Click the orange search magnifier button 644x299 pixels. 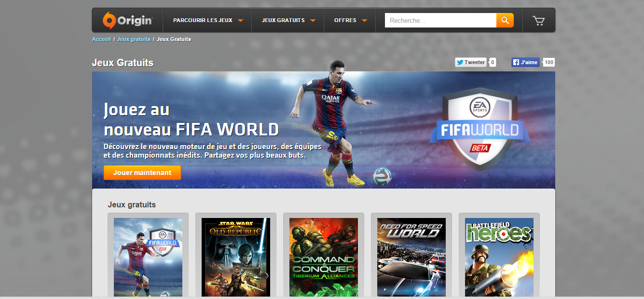click(x=505, y=20)
